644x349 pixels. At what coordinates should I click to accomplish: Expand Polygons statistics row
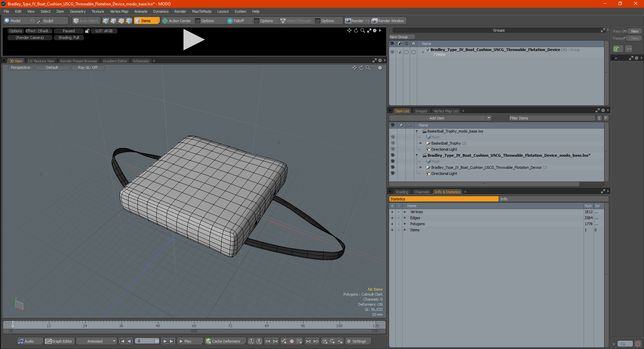pyautogui.click(x=405, y=224)
